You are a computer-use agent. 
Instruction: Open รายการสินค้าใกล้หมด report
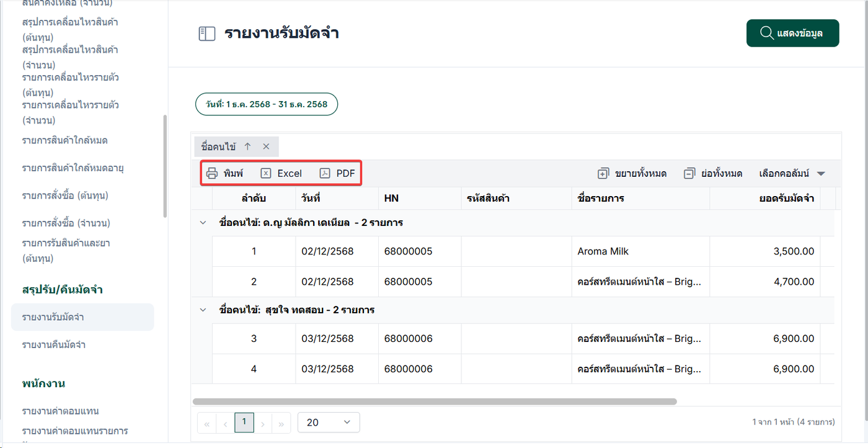click(x=65, y=140)
